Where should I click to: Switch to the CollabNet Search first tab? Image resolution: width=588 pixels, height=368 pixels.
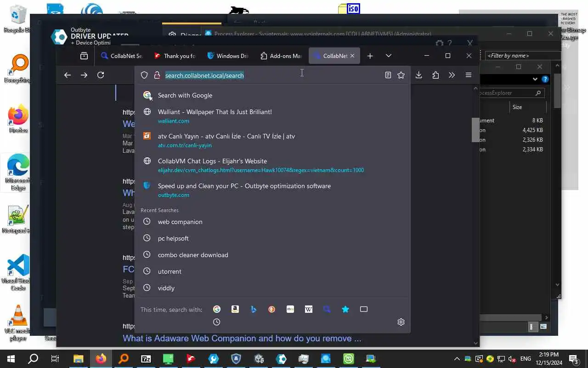coord(122,56)
